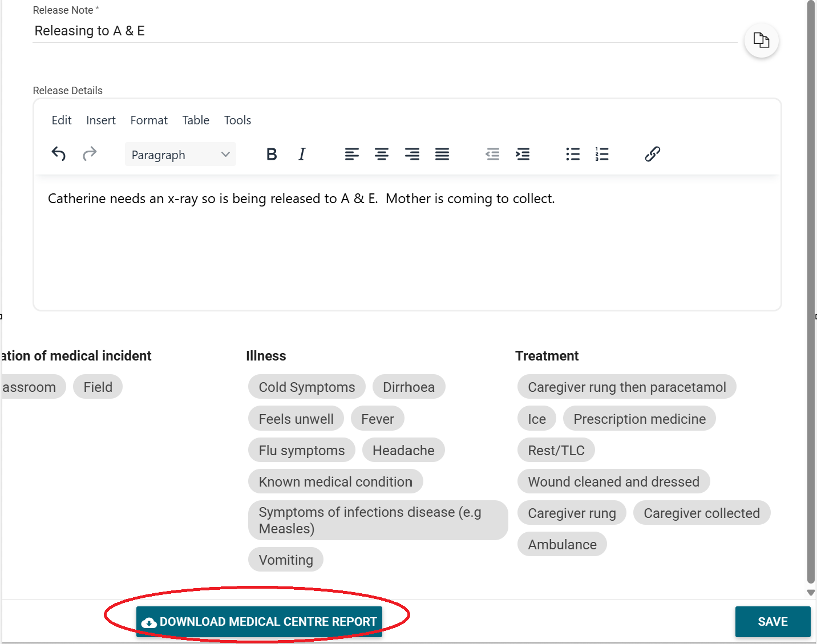Insert a bulleted list
The width and height of the screenshot is (817, 644).
pyautogui.click(x=573, y=154)
